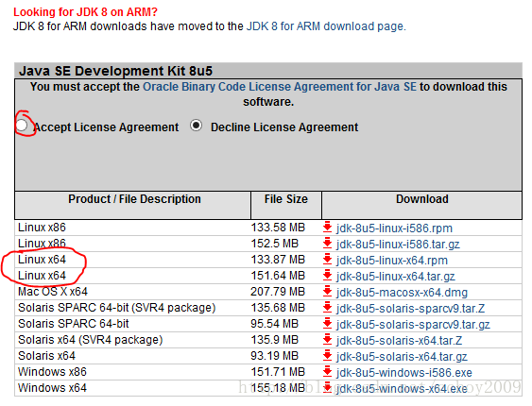This screenshot has height=406, width=532.
Task: Download jdk-8u5-windows-x64.exe file link
Action: pyautogui.click(x=402, y=389)
